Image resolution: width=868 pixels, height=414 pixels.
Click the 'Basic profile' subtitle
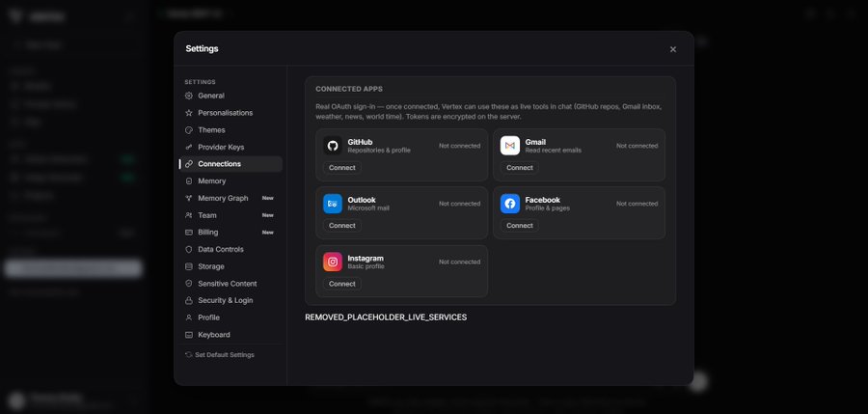pos(366,266)
